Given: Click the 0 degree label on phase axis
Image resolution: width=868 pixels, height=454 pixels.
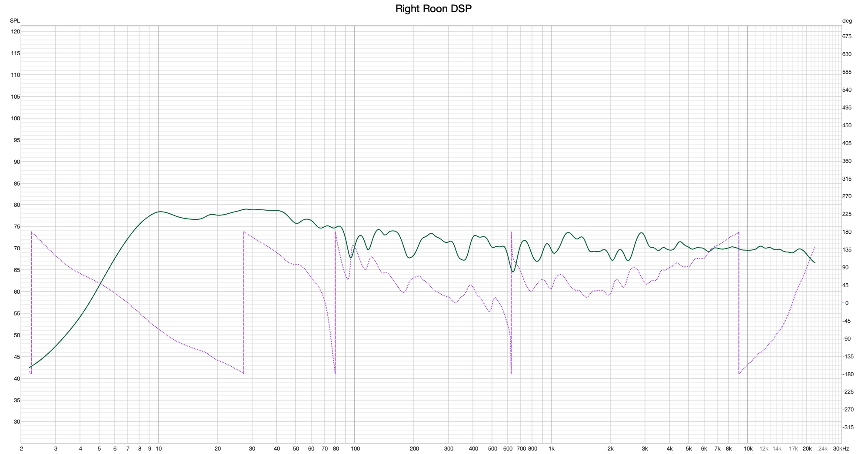Looking at the screenshot, I should [846, 303].
